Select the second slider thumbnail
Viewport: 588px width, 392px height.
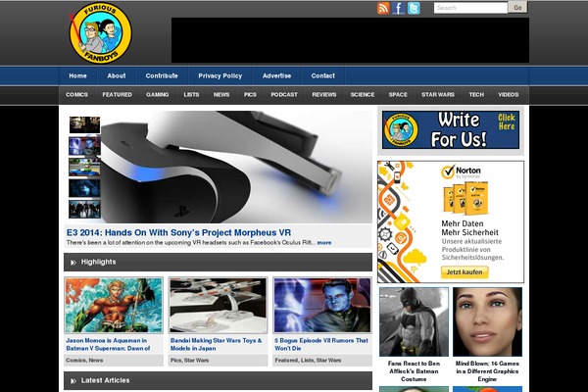click(x=84, y=146)
